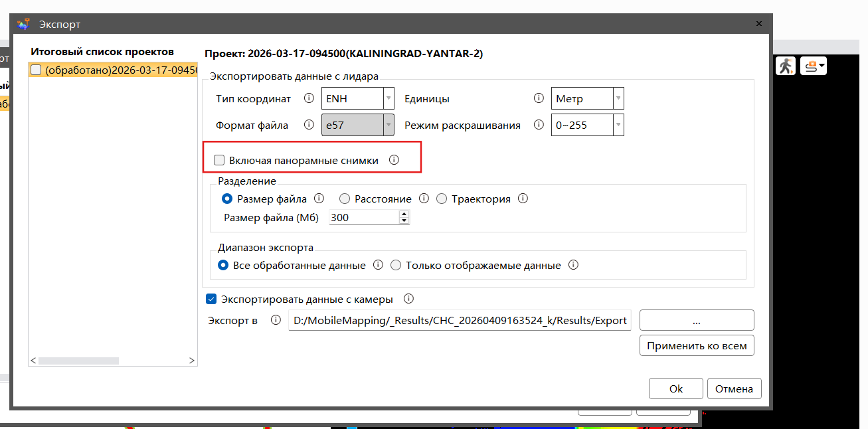Click info icon next to Режим раскрашивания

539,124
